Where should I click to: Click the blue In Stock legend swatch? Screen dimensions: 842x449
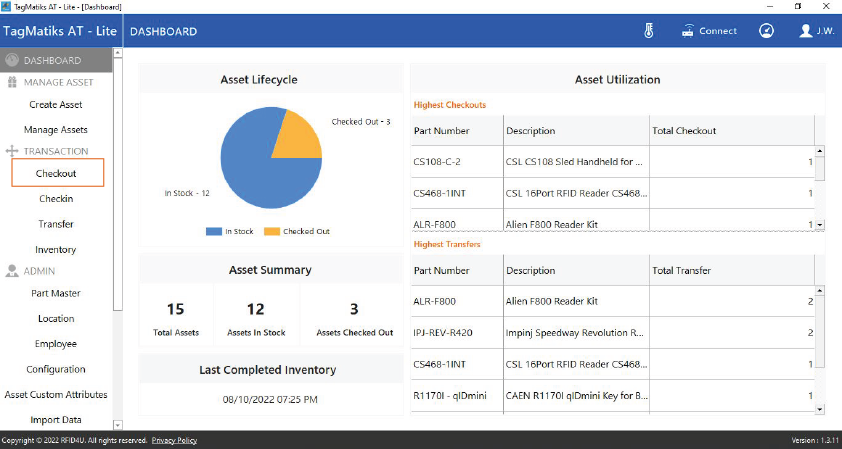214,231
